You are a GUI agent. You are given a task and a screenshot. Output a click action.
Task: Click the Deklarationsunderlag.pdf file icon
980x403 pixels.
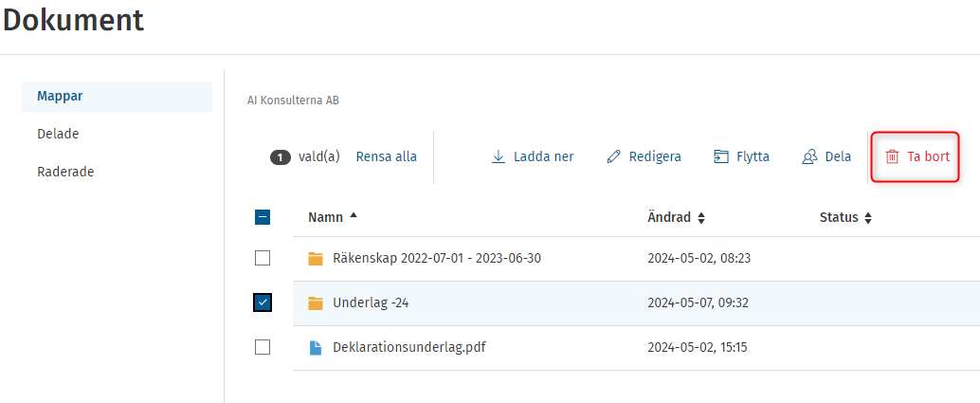click(317, 348)
